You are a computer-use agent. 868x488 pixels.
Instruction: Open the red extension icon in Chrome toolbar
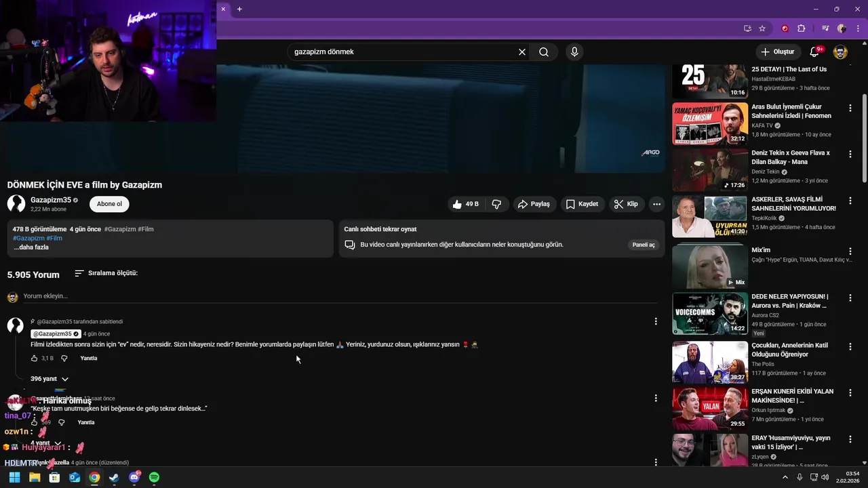tap(785, 28)
